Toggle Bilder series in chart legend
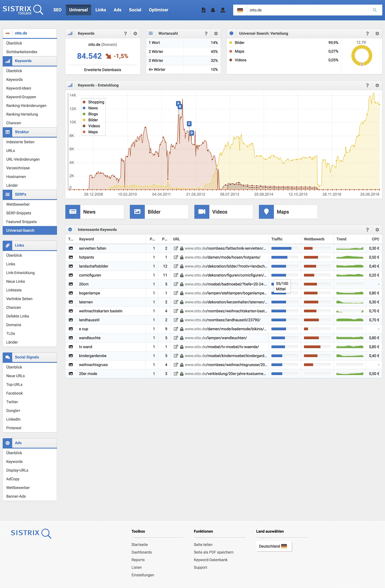This screenshot has width=385, height=588. tap(90, 120)
